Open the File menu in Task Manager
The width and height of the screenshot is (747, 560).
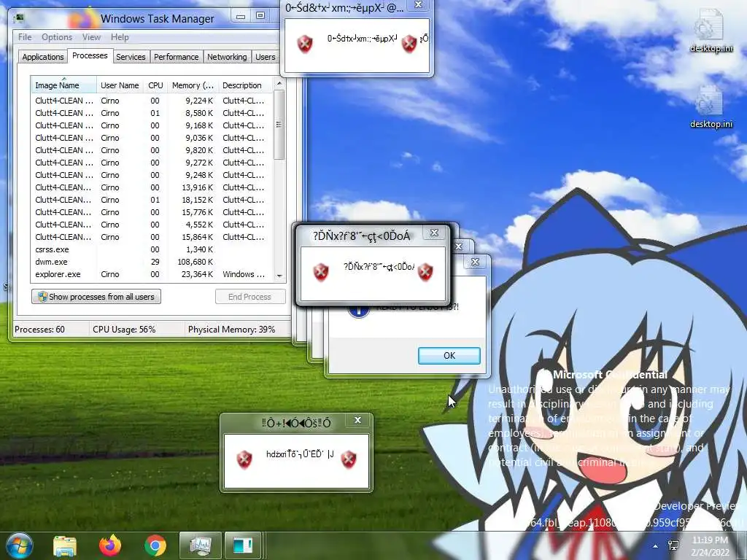[x=25, y=37]
